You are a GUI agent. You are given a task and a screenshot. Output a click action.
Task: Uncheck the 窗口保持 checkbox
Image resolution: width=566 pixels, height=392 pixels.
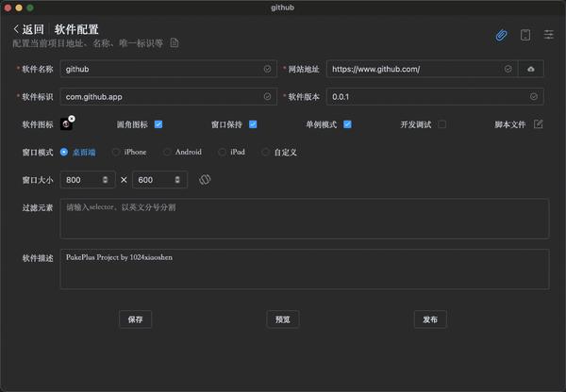(x=253, y=124)
